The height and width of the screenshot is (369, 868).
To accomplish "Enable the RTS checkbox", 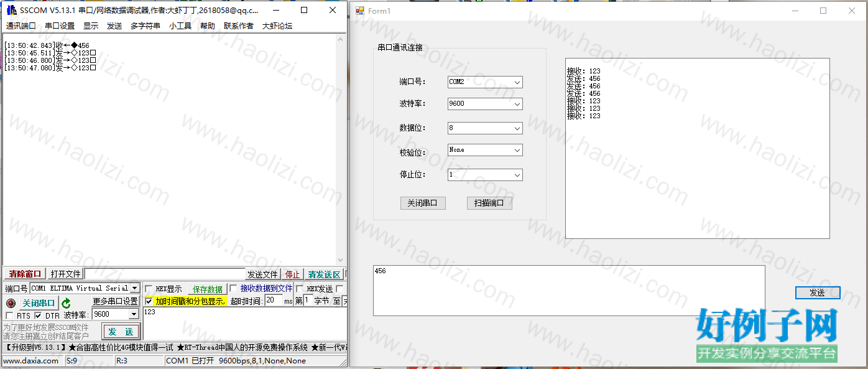I will (9, 315).
